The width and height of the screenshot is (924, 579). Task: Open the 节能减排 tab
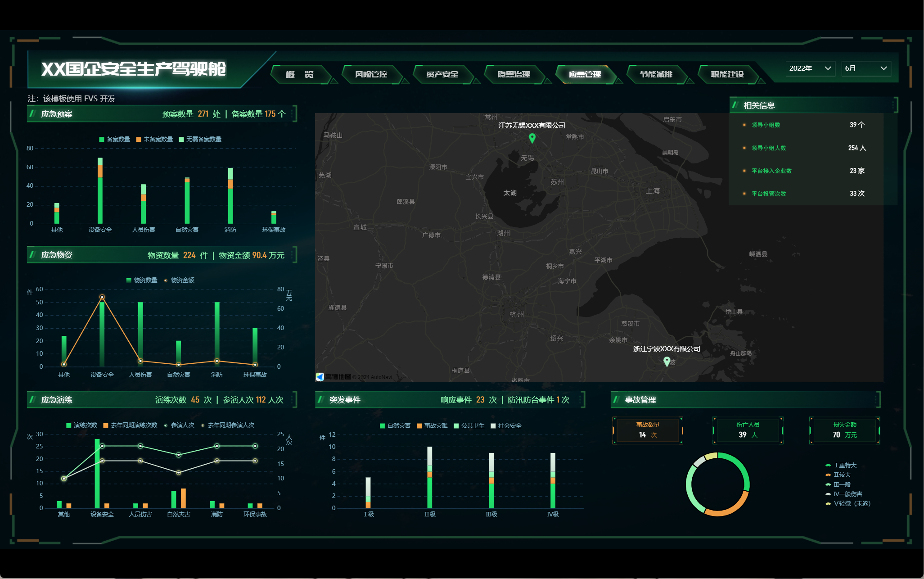pos(656,74)
